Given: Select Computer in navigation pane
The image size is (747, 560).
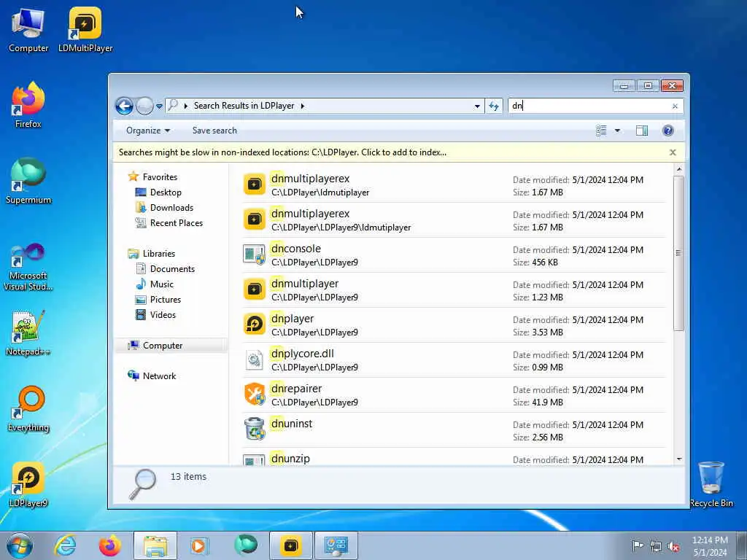Looking at the screenshot, I should (163, 346).
